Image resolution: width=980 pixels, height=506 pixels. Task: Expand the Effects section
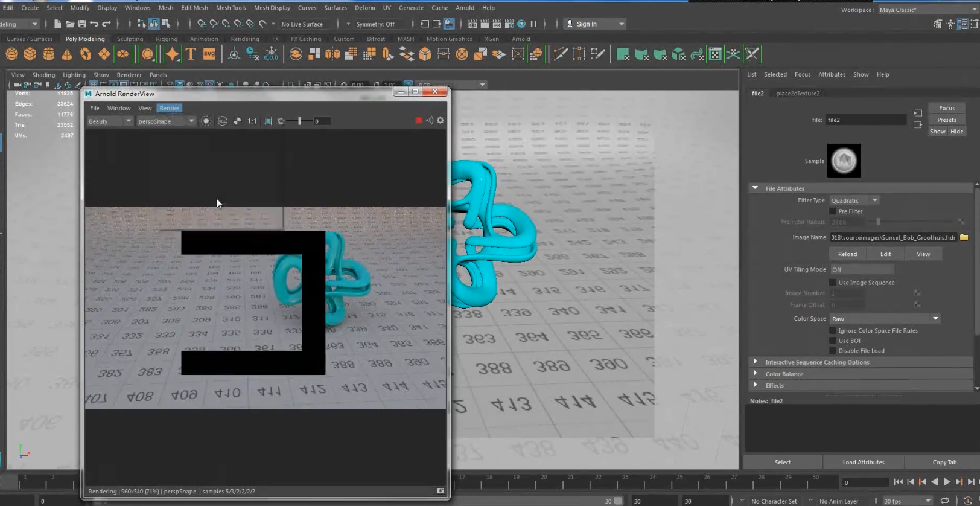755,385
